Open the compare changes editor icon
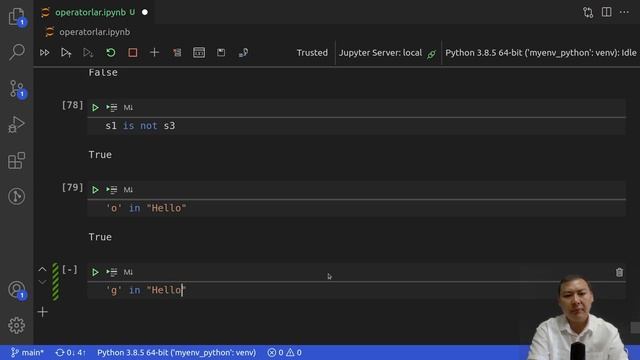This screenshot has height=360, width=640. click(x=588, y=12)
